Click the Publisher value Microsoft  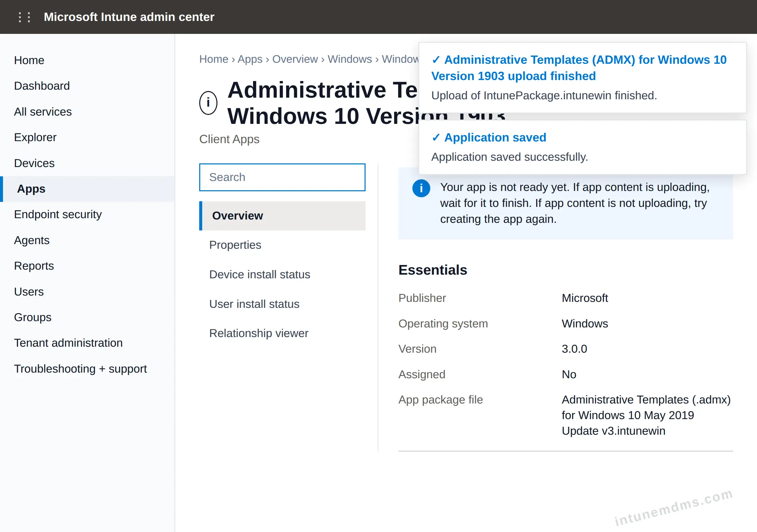click(585, 298)
